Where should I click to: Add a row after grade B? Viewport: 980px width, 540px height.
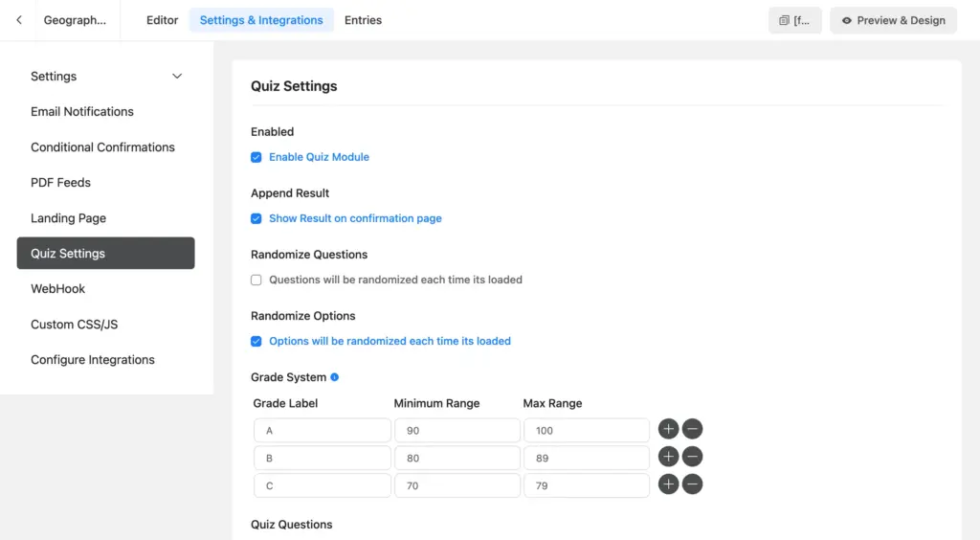668,457
